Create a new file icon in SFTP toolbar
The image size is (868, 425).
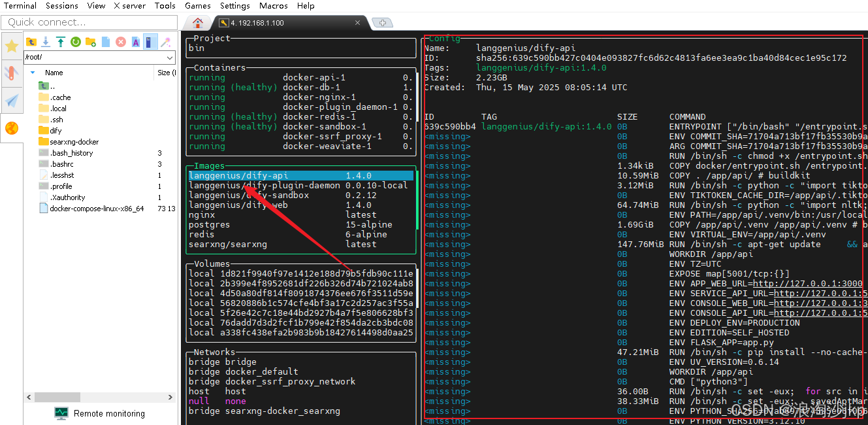(106, 42)
